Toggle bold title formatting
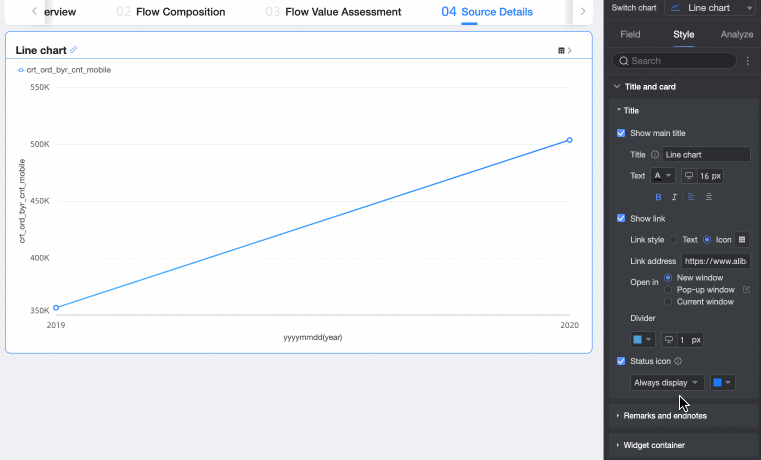This screenshot has height=460, width=761. [x=658, y=197]
